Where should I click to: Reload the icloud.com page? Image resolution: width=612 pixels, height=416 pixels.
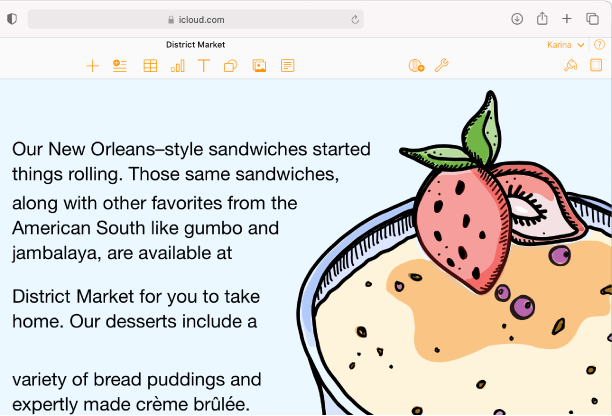click(355, 20)
